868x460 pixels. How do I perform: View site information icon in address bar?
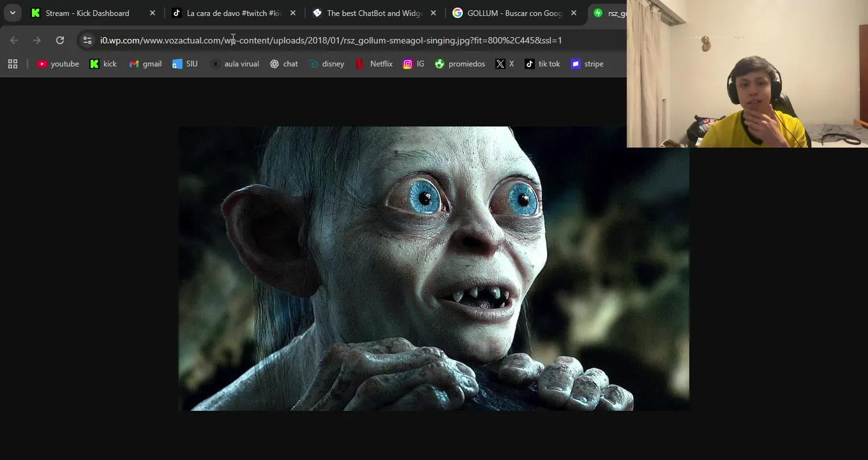click(x=87, y=40)
